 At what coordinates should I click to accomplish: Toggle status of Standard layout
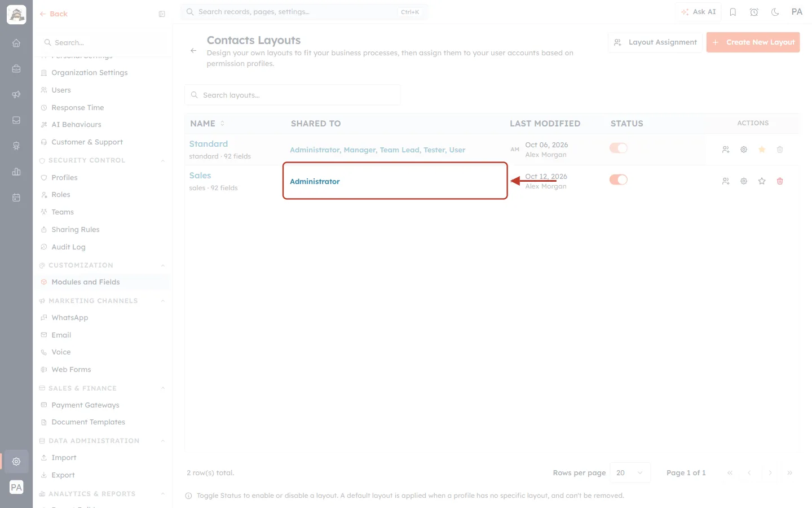(x=619, y=148)
